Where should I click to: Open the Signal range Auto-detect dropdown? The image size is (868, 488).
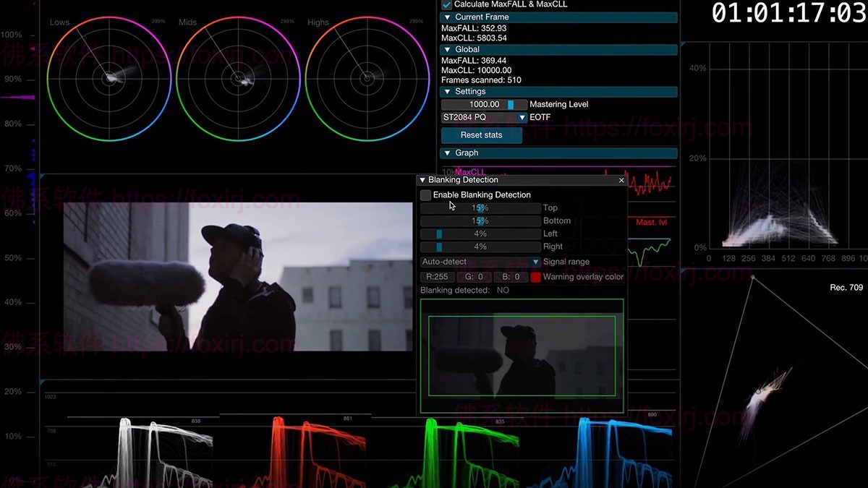480,262
